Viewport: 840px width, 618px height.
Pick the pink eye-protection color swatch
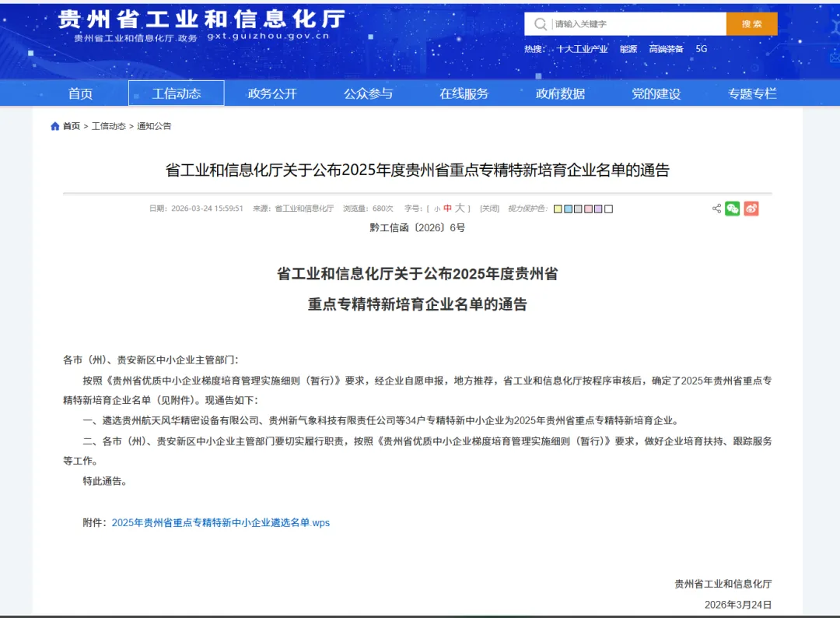coord(587,208)
